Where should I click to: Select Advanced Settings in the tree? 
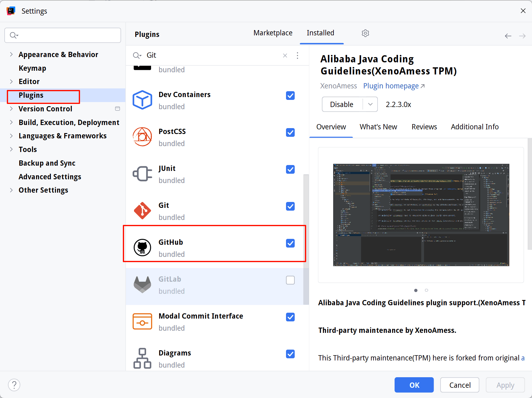click(50, 177)
